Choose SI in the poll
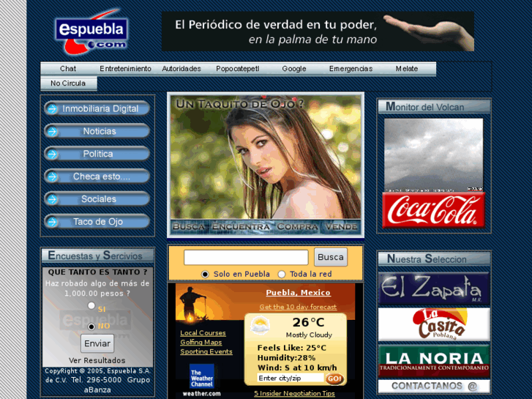Viewport: 532px width, 399px height. [91, 305]
